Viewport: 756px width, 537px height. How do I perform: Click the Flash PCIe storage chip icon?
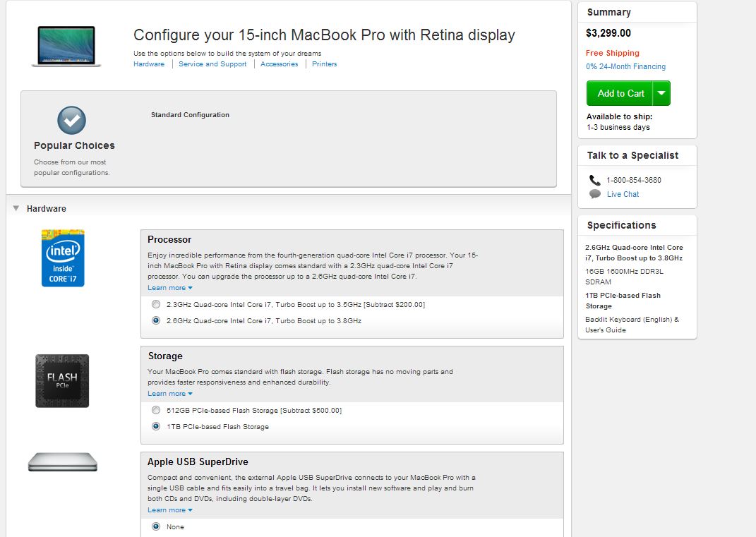(x=62, y=380)
